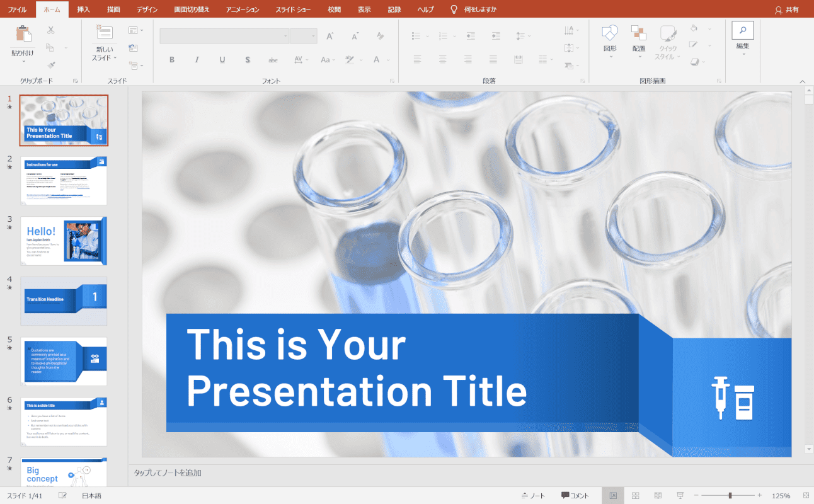The image size is (814, 504).
Task: Decrease font size with the smaller A icon
Action: (x=355, y=37)
